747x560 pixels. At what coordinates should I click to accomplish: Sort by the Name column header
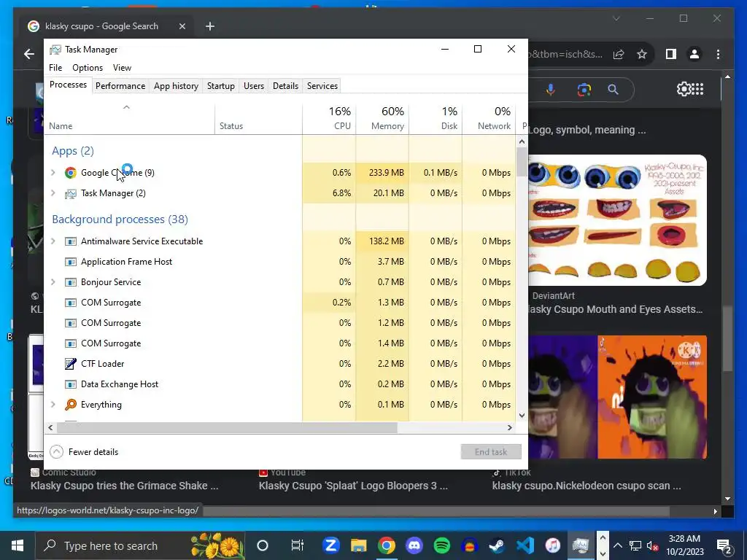[x=130, y=118]
